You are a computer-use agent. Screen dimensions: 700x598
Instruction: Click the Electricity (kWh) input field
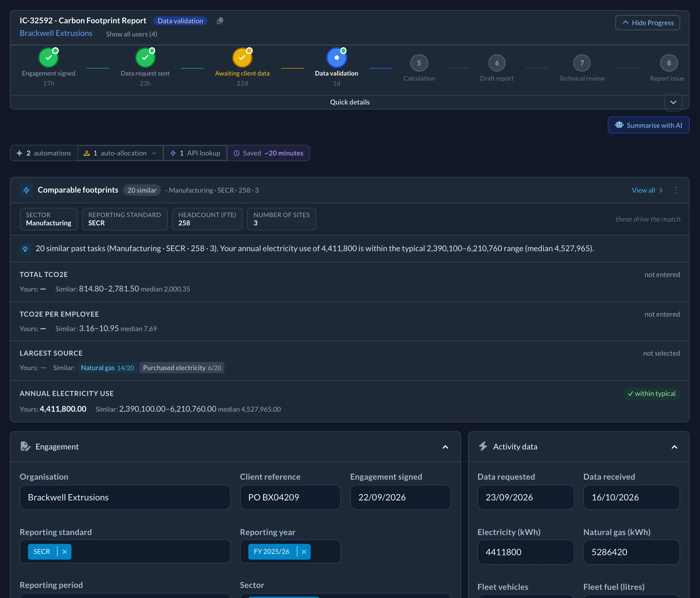(526, 552)
